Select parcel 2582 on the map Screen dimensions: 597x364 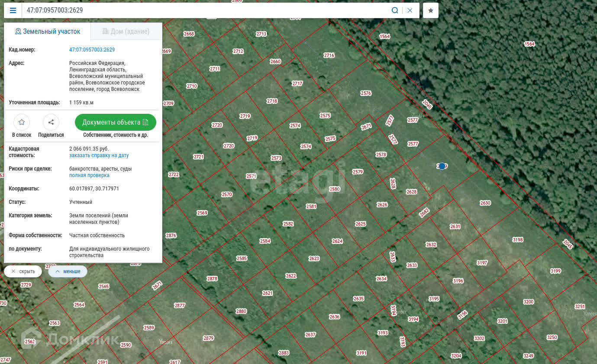(288, 224)
